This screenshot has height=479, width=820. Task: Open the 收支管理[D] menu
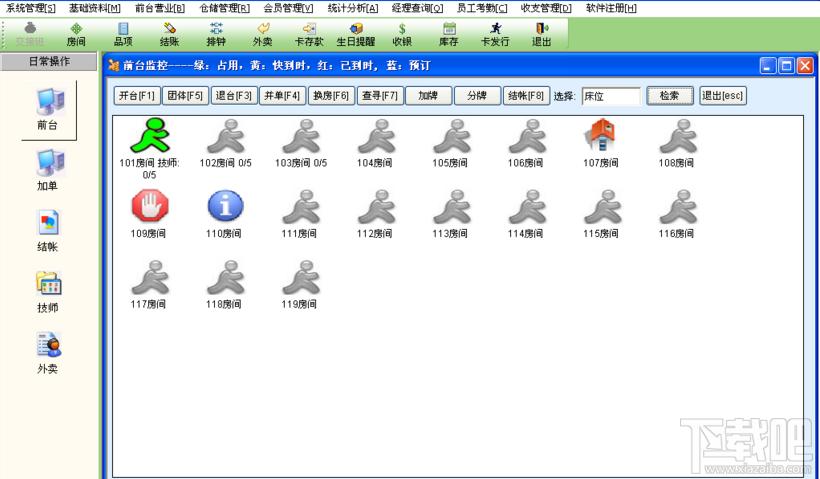(x=546, y=8)
